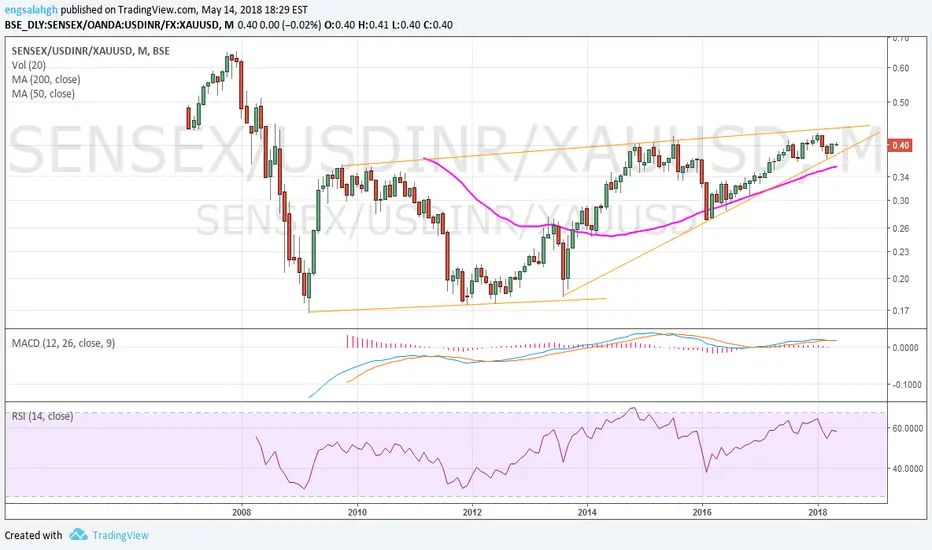Click the Created with caption text

pos(33,535)
